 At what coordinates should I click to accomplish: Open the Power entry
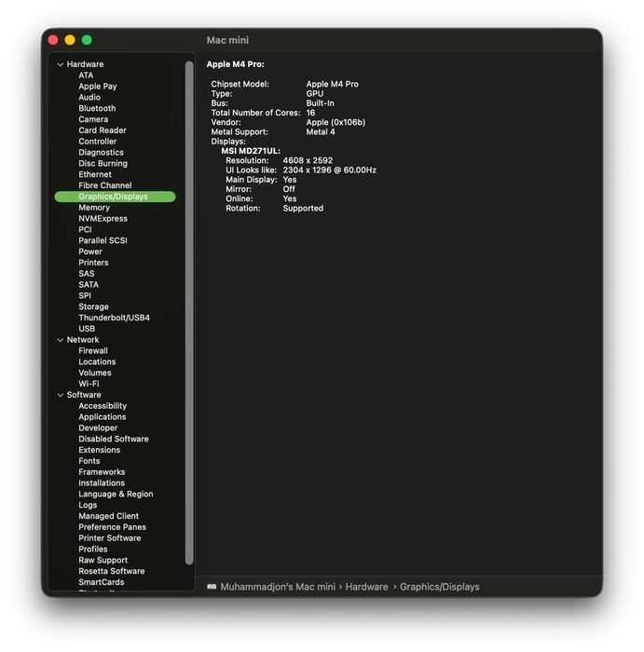89,251
